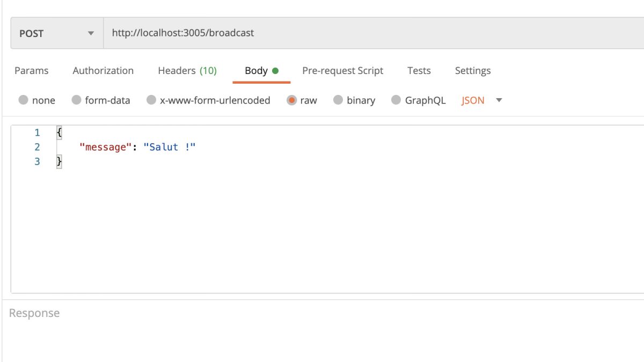Open the request Settings tab
This screenshot has height=362, width=644.
click(x=472, y=71)
